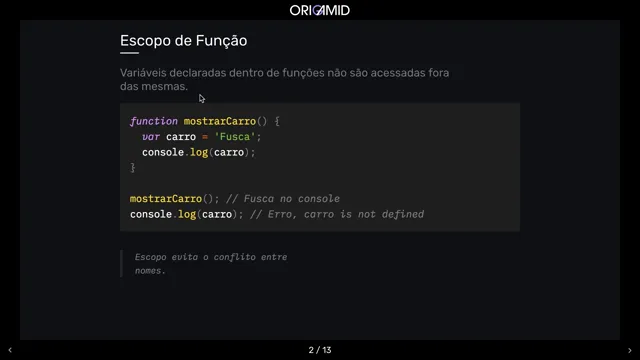This screenshot has height=360, width=640.
Task: Click the quote Escopo evita o conflito entre nomes
Action: point(211,264)
